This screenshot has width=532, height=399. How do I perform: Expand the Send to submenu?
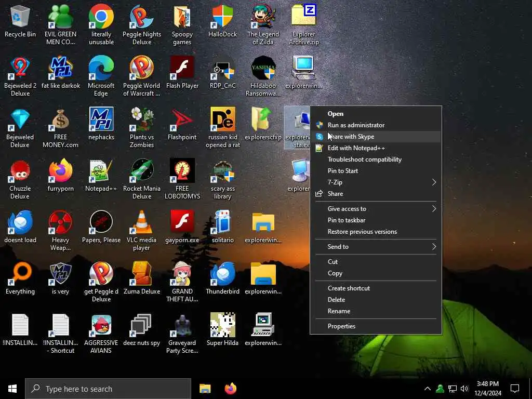point(376,247)
